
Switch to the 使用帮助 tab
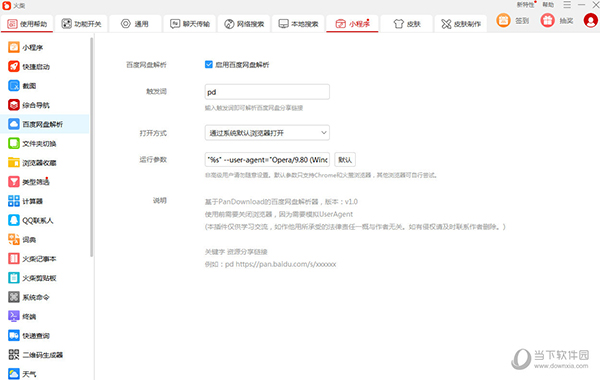click(x=27, y=24)
